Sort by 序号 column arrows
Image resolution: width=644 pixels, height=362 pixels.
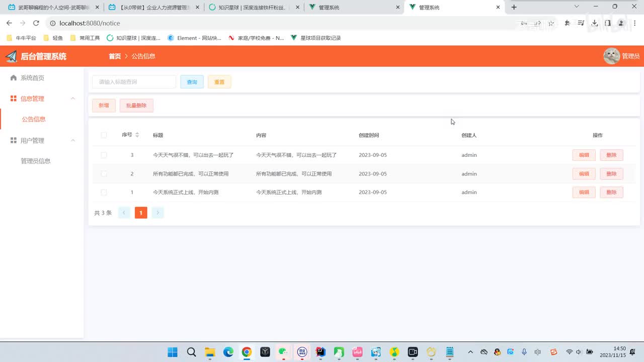tap(137, 135)
